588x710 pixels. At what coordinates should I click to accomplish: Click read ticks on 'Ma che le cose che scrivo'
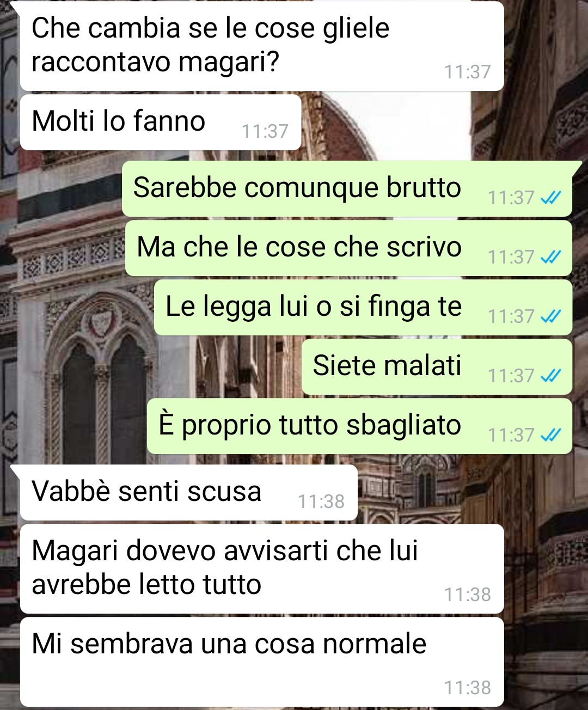pos(550,257)
